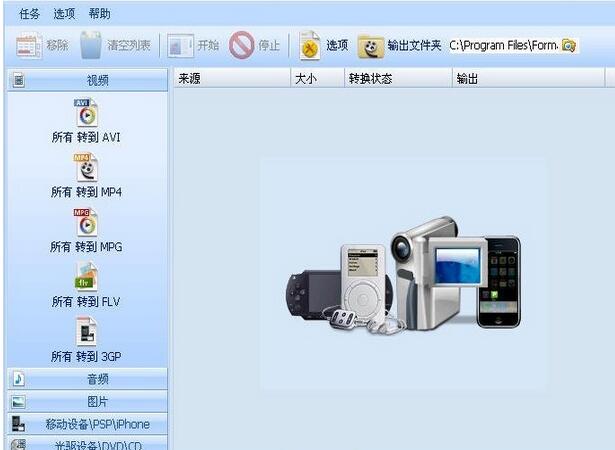This screenshot has height=450, width=615.
Task: Click the 大小 column header
Action: click(317, 78)
